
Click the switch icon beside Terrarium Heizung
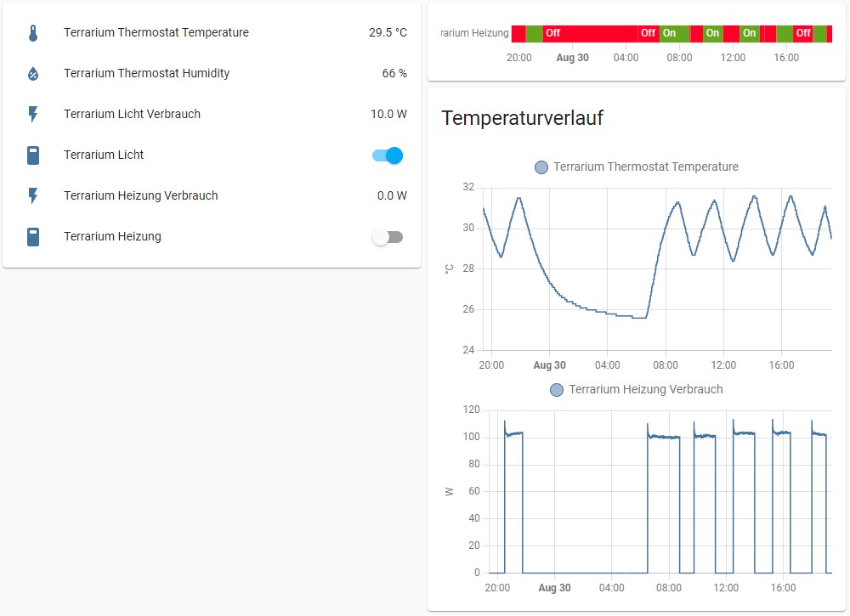click(x=33, y=236)
